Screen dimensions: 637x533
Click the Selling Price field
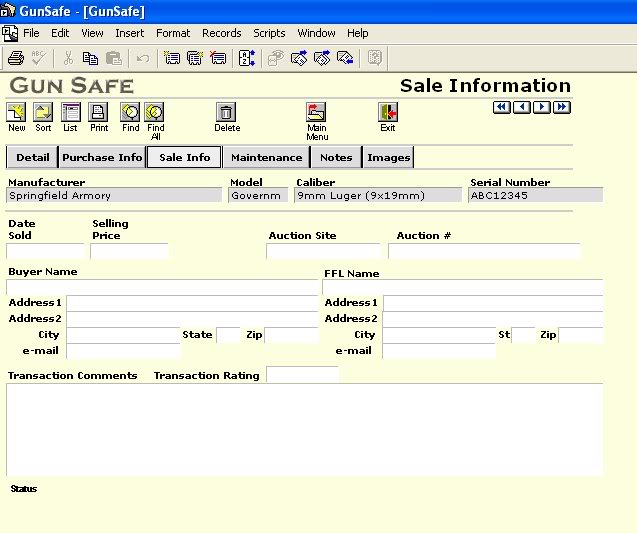pos(129,251)
